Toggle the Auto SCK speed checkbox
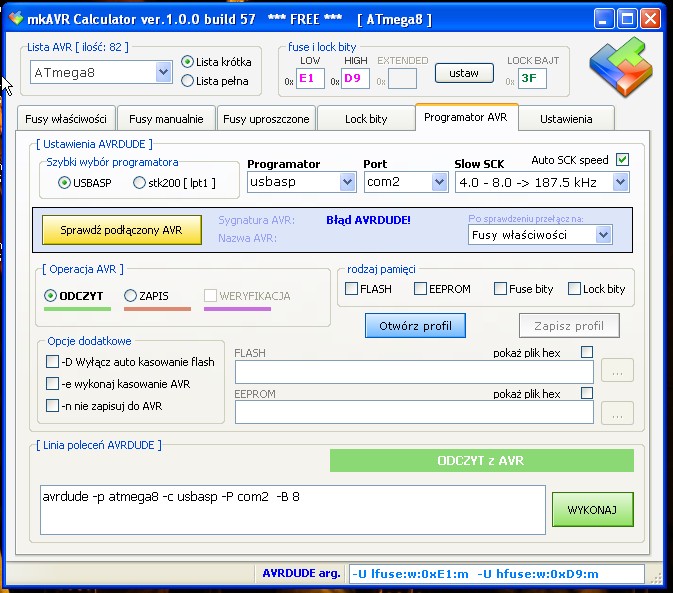The width and height of the screenshot is (673, 593). (622, 160)
